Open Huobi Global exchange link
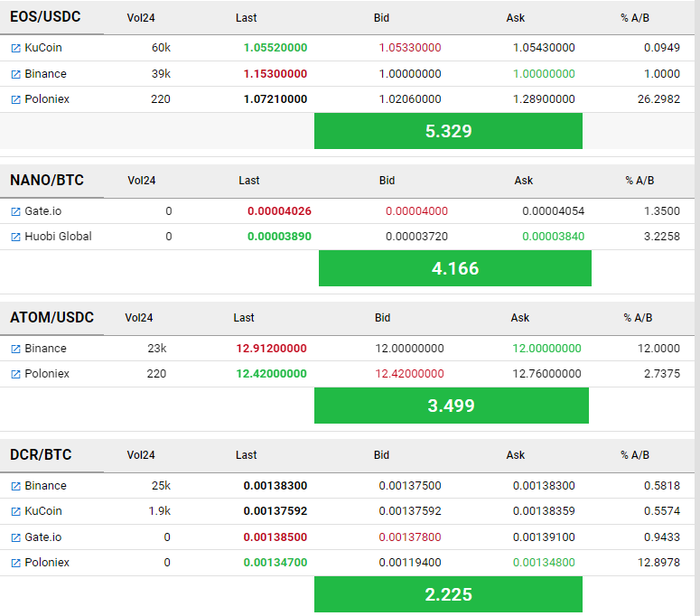The height and width of the screenshot is (616, 700). click(58, 236)
